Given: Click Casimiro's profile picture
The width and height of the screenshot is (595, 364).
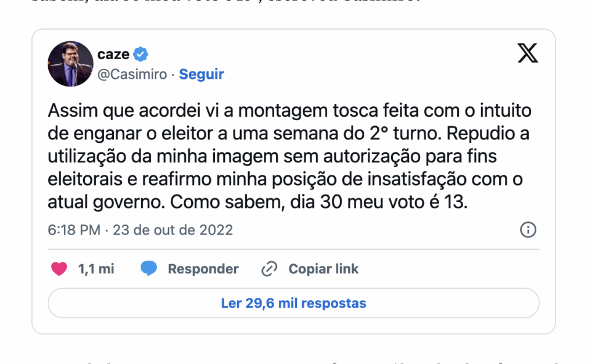Looking at the screenshot, I should [x=70, y=64].
